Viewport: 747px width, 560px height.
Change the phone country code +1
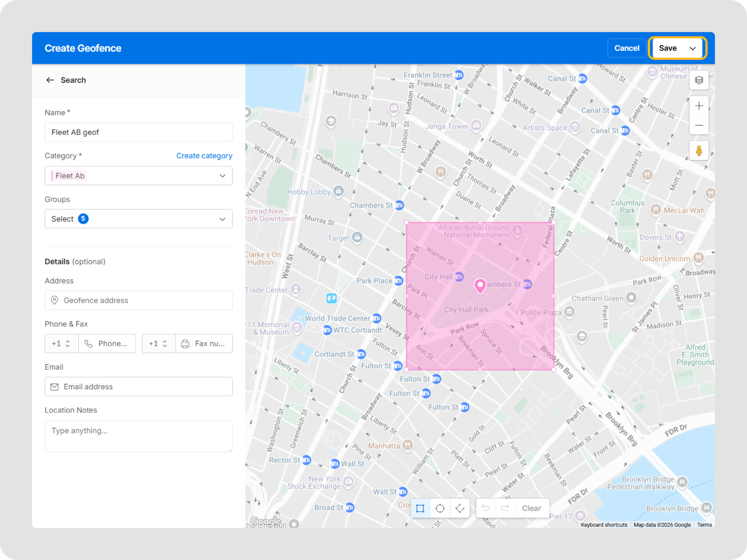click(62, 343)
